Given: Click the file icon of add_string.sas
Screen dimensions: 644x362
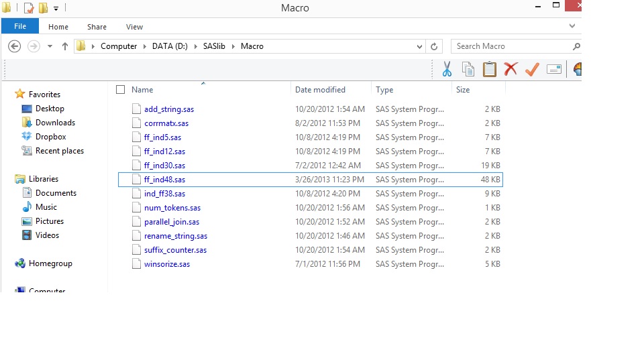Looking at the screenshot, I should [136, 109].
